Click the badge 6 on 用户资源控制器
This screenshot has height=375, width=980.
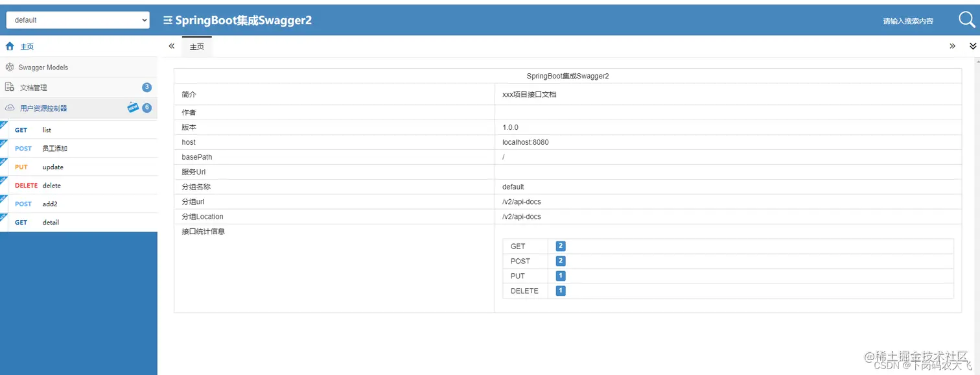coord(147,108)
